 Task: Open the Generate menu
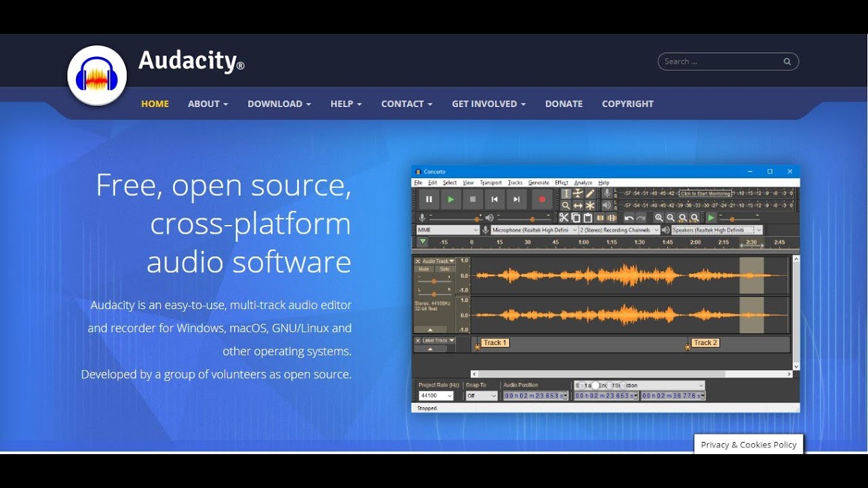tap(538, 183)
